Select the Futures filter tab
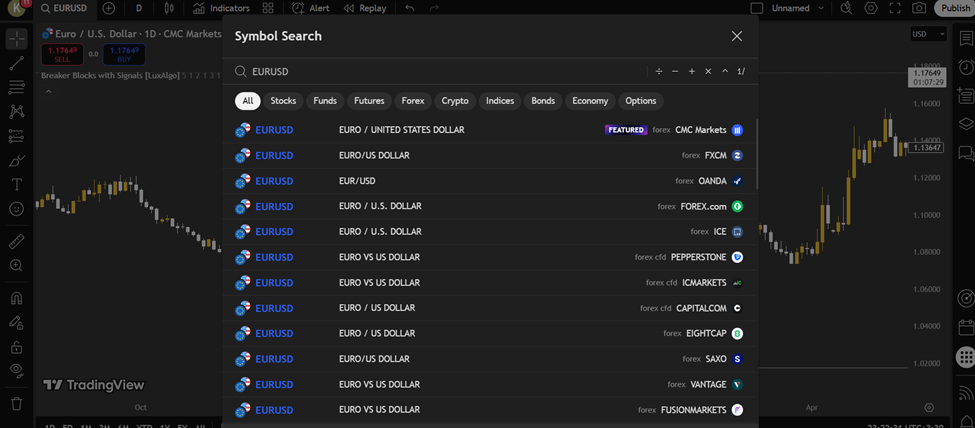Screen dimensions: 975x428 [x=369, y=101]
